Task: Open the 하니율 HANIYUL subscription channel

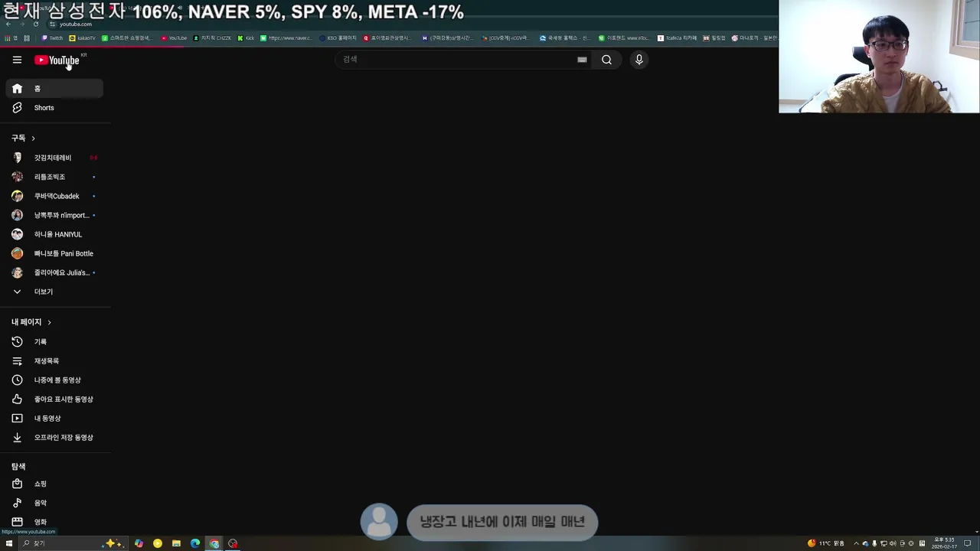Action: pos(54,234)
